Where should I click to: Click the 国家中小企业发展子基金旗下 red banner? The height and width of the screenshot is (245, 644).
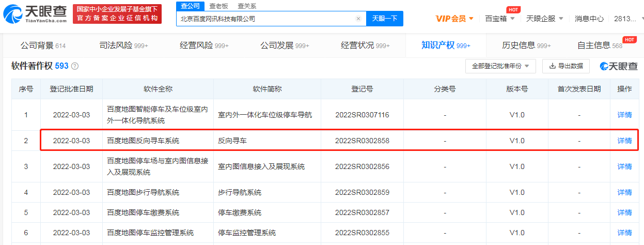pos(116,14)
